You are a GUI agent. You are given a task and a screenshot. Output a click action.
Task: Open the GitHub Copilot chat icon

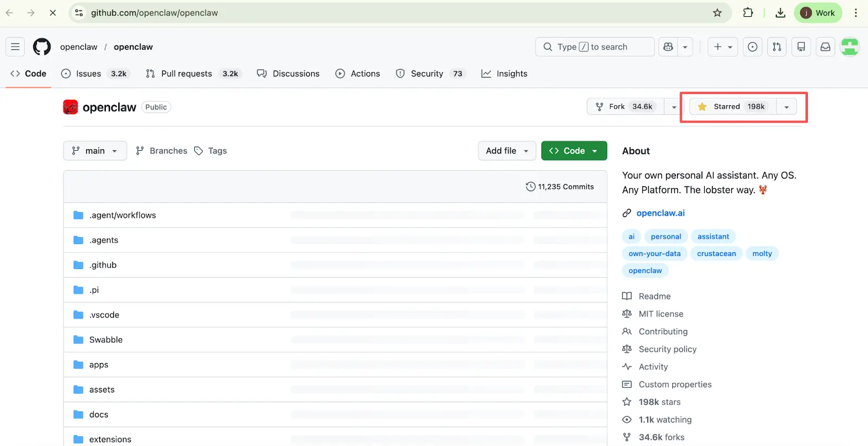[668, 47]
